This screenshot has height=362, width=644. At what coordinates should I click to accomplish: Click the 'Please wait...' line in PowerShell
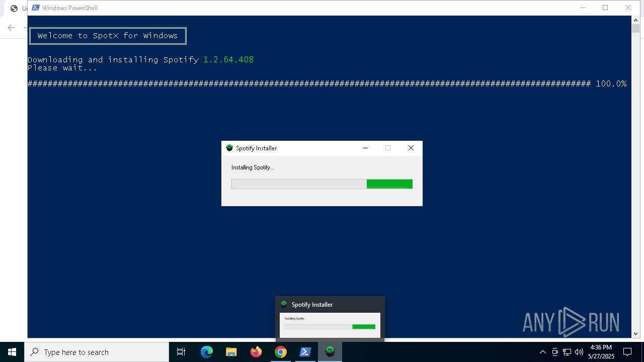pyautogui.click(x=62, y=68)
